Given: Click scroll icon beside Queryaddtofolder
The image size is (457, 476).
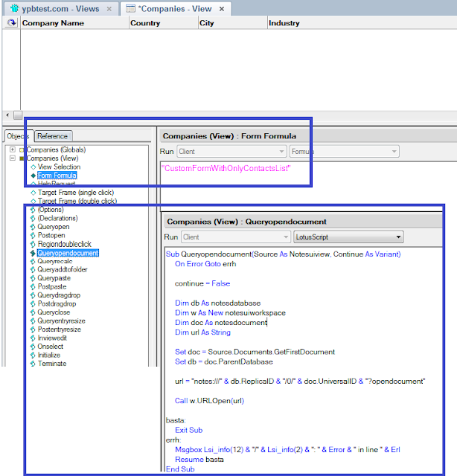Looking at the screenshot, I should (33, 269).
